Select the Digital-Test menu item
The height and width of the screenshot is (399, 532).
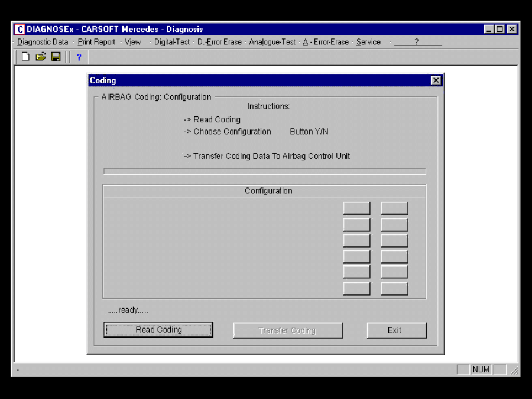click(x=172, y=42)
